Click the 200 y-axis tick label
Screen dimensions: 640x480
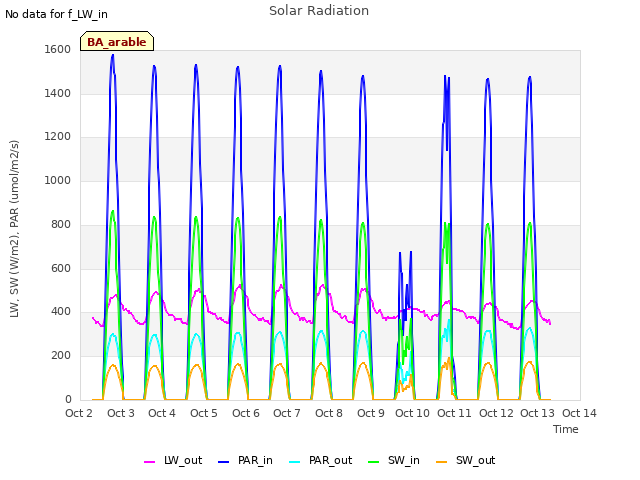[61, 356]
